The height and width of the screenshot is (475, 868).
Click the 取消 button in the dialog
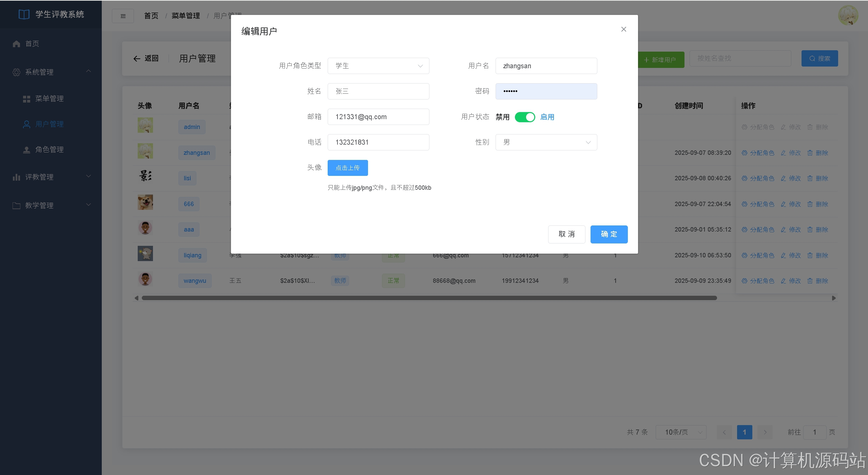(x=566, y=234)
